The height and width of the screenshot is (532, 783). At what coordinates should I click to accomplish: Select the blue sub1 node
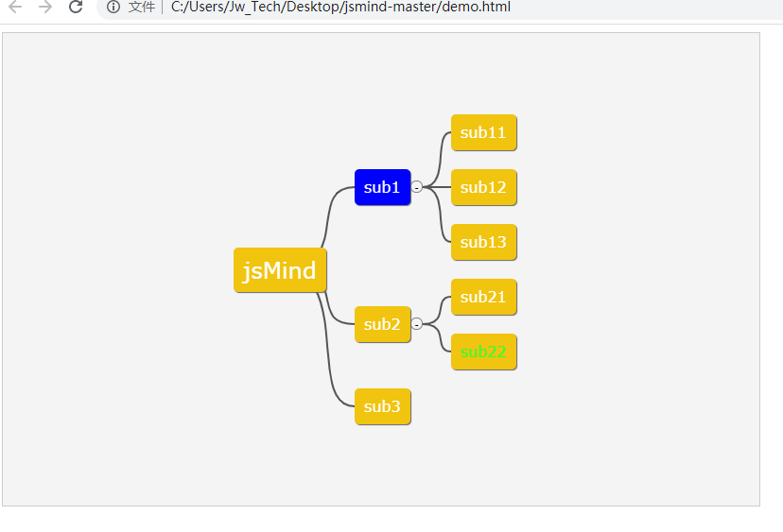coord(382,187)
